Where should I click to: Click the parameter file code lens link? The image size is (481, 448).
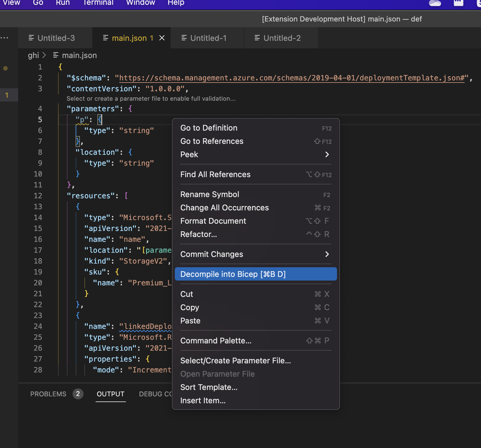[x=151, y=99]
